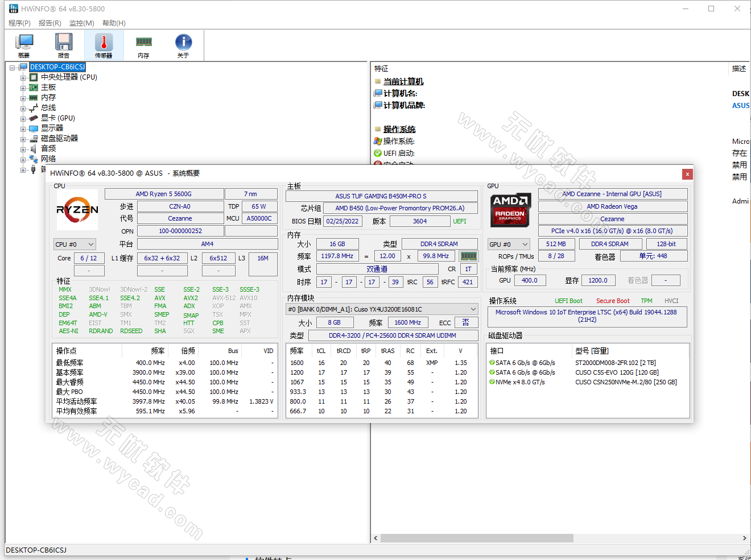Click the right arrow of the bottom scrollbar
This screenshot has height=560, width=751.
coord(744,538)
